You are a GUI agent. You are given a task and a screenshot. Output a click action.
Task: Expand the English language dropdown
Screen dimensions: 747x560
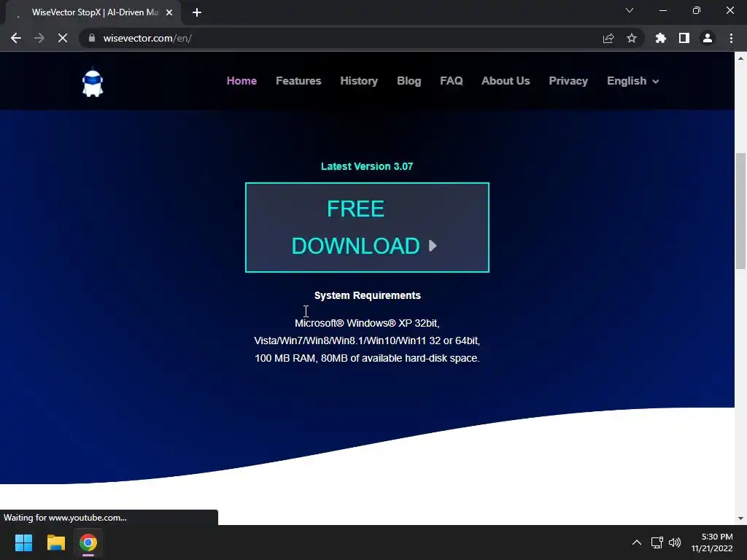632,81
